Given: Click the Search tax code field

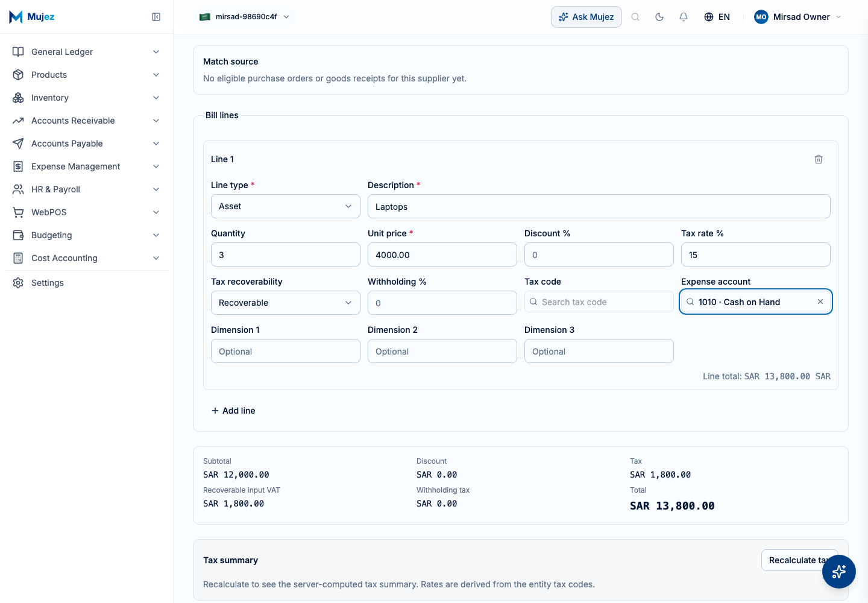Looking at the screenshot, I should tap(599, 301).
